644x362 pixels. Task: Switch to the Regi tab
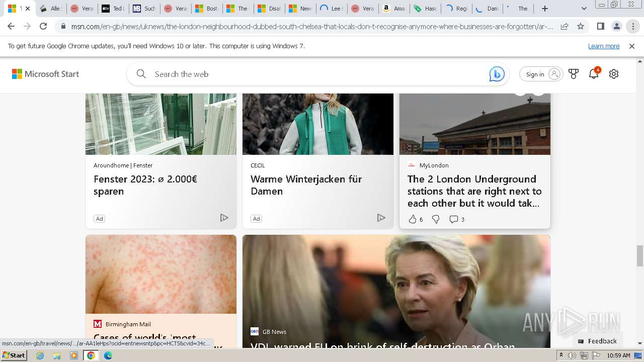point(455,9)
